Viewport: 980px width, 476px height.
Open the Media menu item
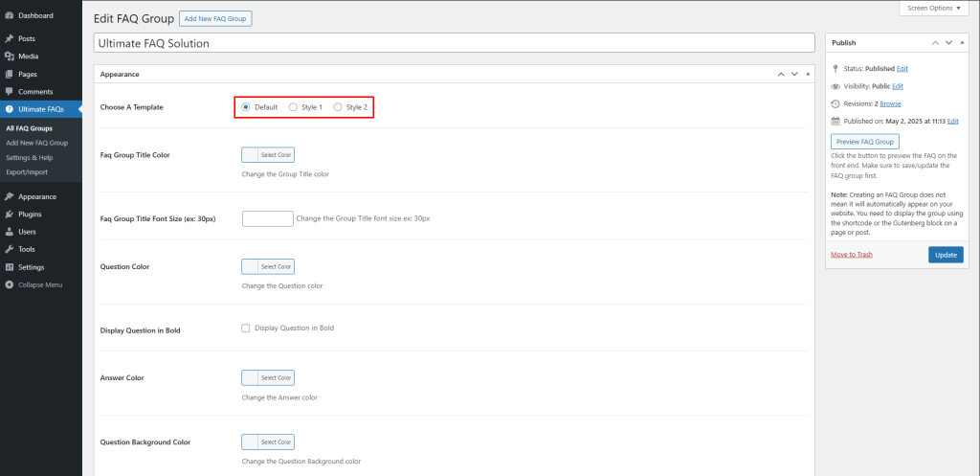click(40, 57)
